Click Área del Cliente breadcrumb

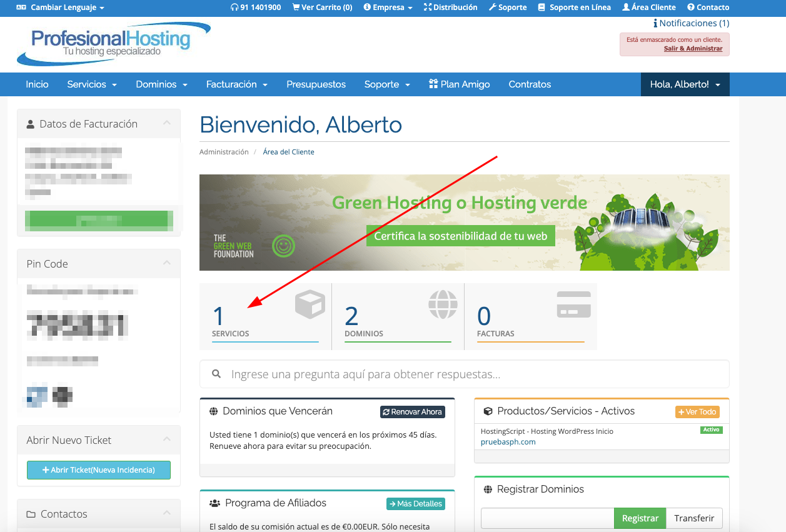[288, 152]
